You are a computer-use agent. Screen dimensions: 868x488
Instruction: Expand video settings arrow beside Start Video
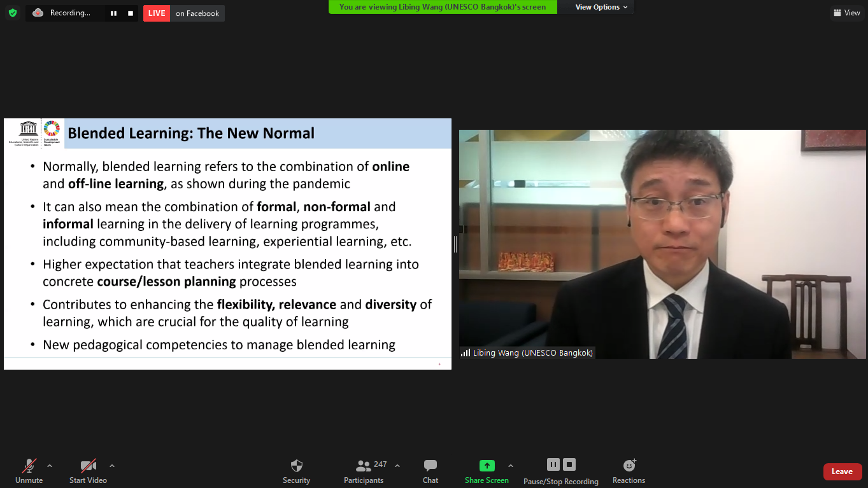[112, 466]
